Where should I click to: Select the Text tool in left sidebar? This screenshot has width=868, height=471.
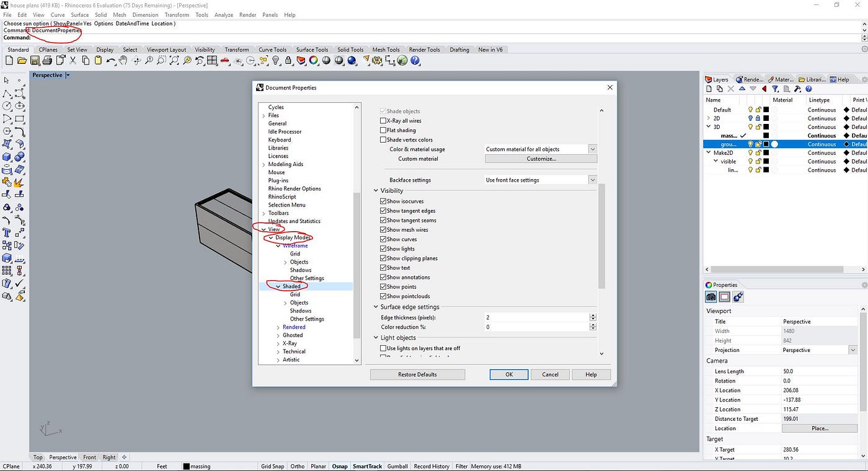pyautogui.click(x=7, y=233)
